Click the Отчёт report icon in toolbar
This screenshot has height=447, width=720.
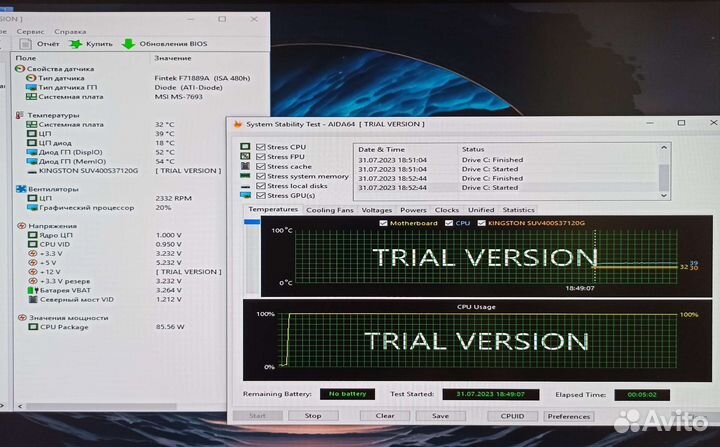coord(26,44)
